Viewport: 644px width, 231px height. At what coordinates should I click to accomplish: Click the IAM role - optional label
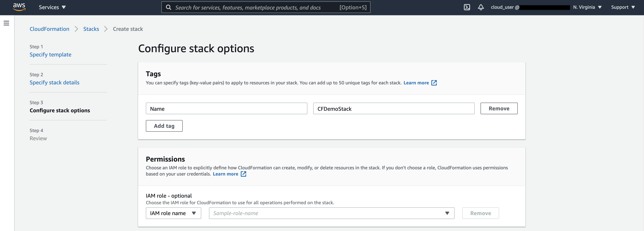click(169, 196)
